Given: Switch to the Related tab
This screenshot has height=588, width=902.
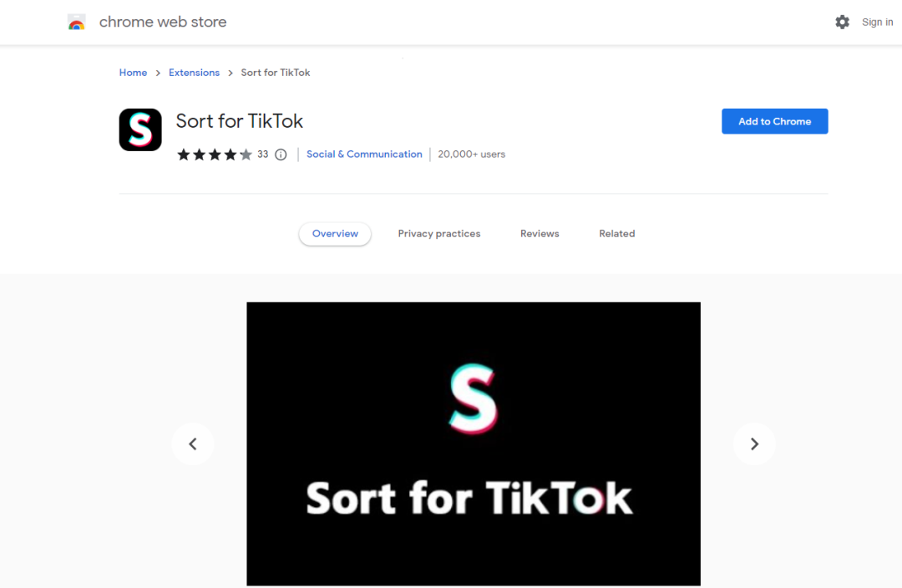Looking at the screenshot, I should click(x=616, y=234).
